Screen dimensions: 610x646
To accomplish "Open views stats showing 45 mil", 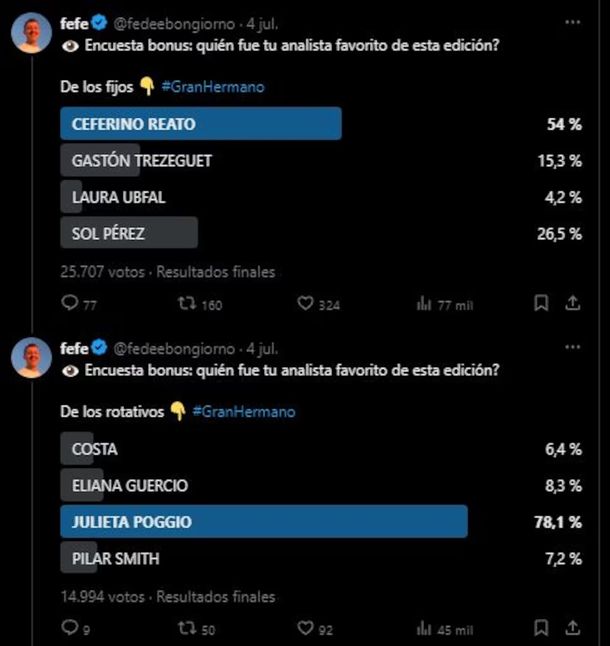I will click(423, 628).
